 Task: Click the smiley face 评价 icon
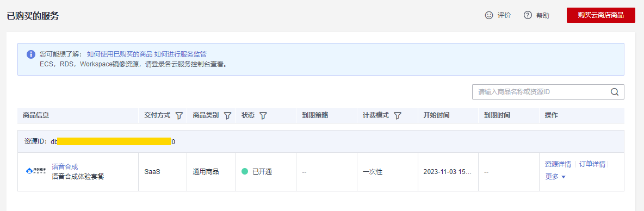point(489,15)
